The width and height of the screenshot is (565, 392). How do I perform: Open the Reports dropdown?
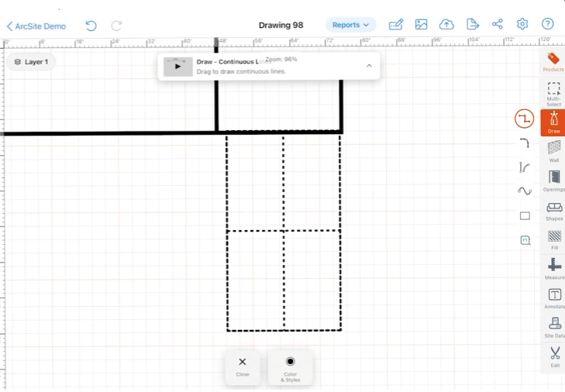350,25
